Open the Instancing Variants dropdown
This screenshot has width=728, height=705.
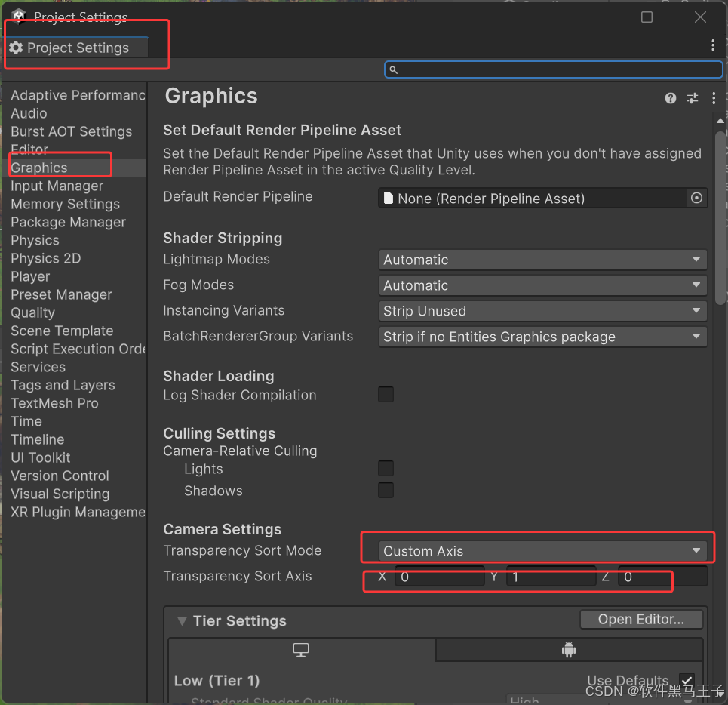[x=542, y=311]
